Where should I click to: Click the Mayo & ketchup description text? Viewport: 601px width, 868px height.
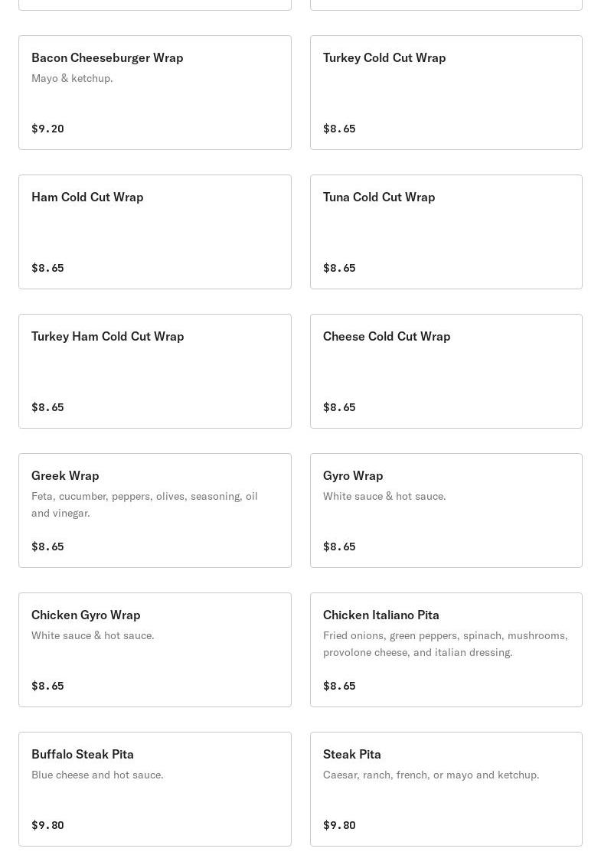pyautogui.click(x=72, y=78)
